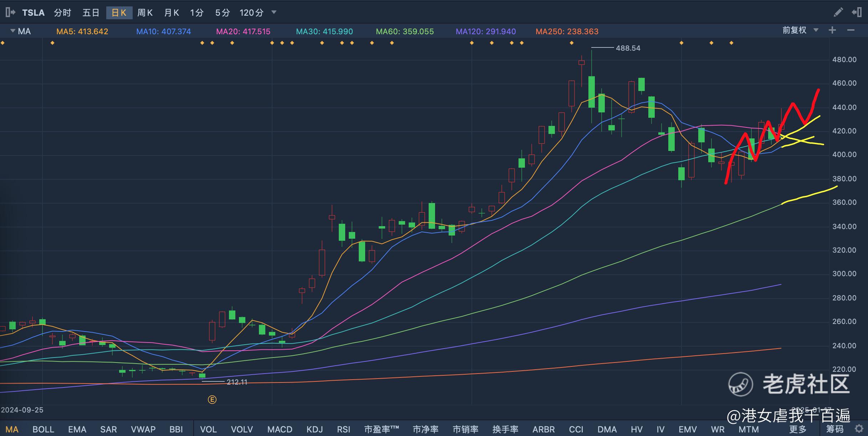Click MA120: 291.940 label
The image size is (868, 436).
coord(486,31)
